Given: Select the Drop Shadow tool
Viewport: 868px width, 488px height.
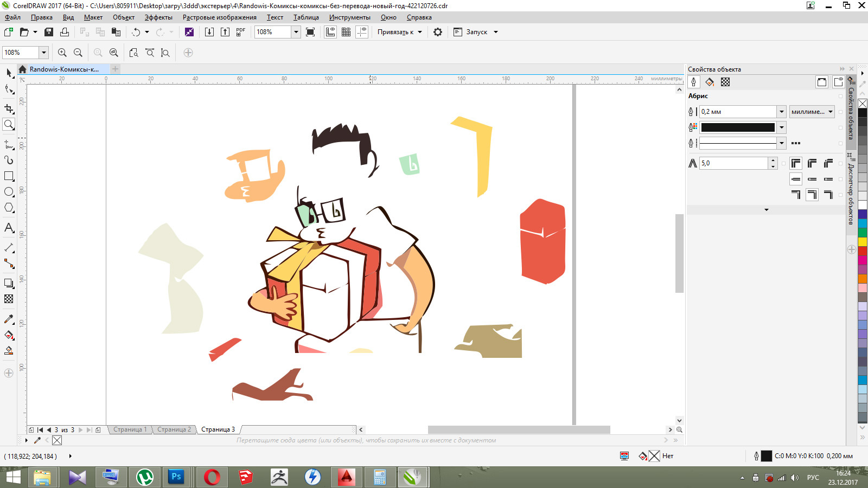Looking at the screenshot, I should (9, 283).
